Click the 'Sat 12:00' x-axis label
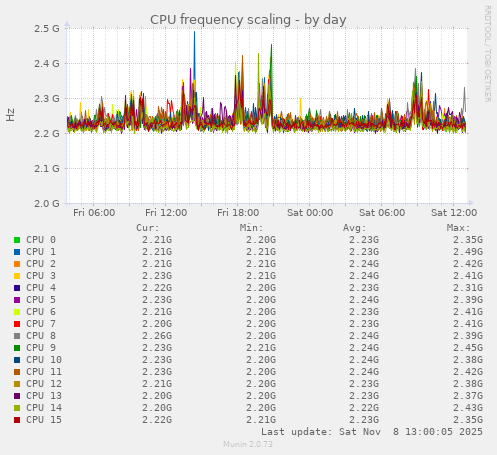The height and width of the screenshot is (455, 497). pos(454,213)
